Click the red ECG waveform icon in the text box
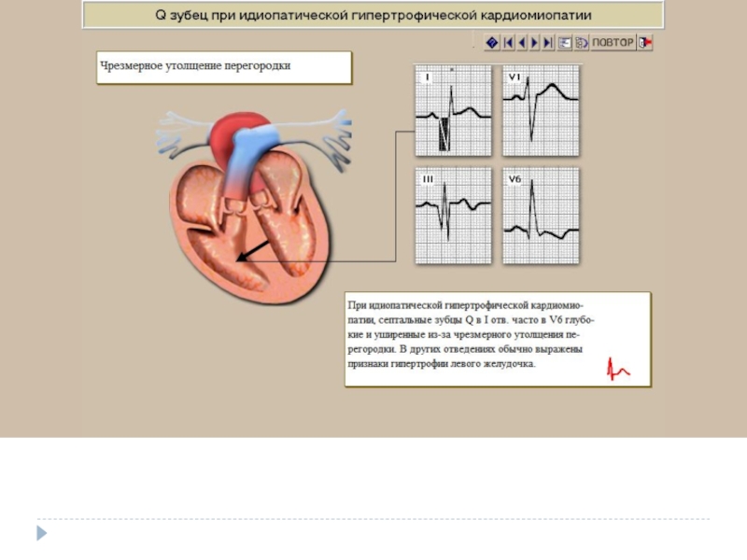747x560 pixels. (x=618, y=369)
